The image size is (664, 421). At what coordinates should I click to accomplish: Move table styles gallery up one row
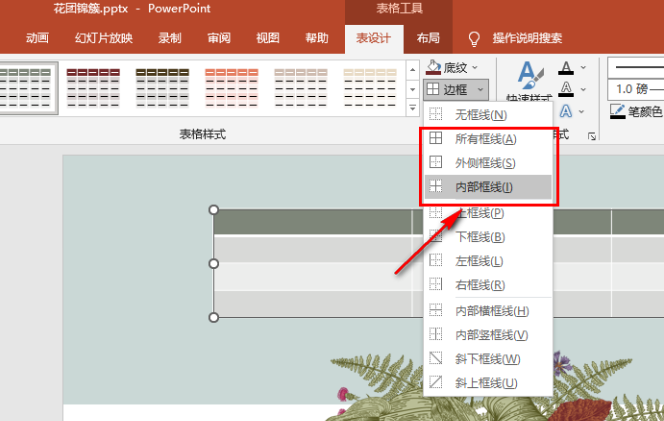(412, 69)
